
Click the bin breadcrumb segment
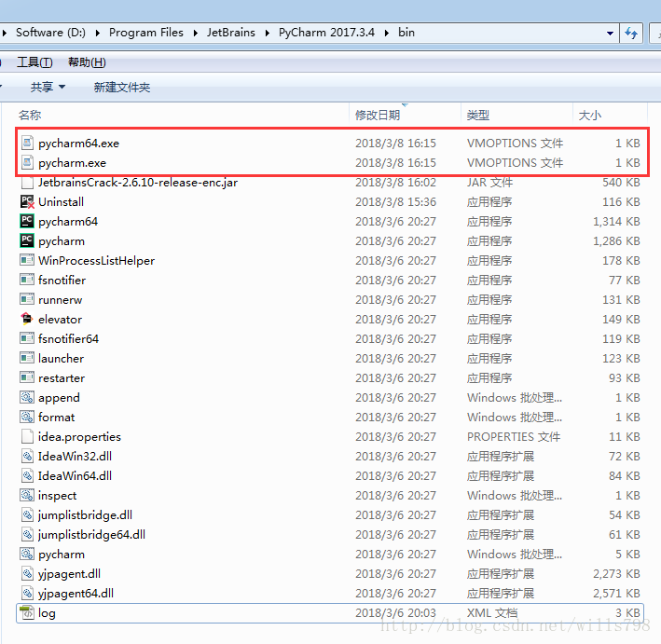coord(406,33)
